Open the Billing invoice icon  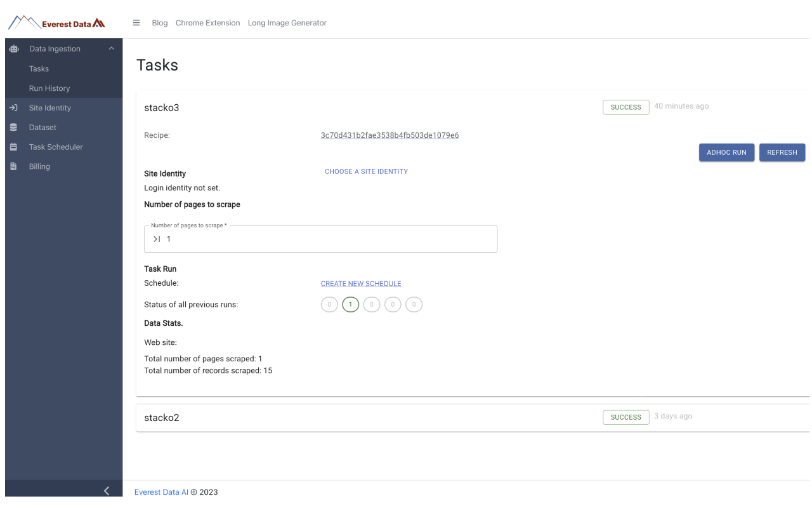13,166
